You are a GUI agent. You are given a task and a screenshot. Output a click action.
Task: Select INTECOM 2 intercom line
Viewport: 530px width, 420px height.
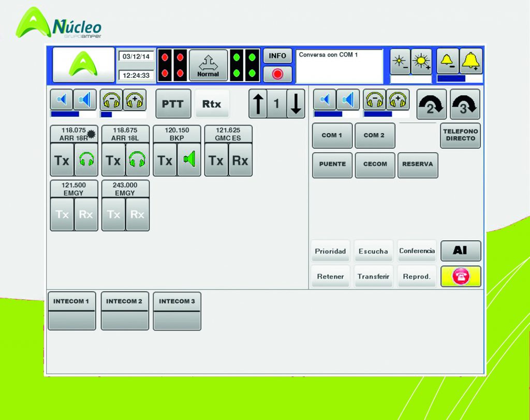click(x=125, y=311)
